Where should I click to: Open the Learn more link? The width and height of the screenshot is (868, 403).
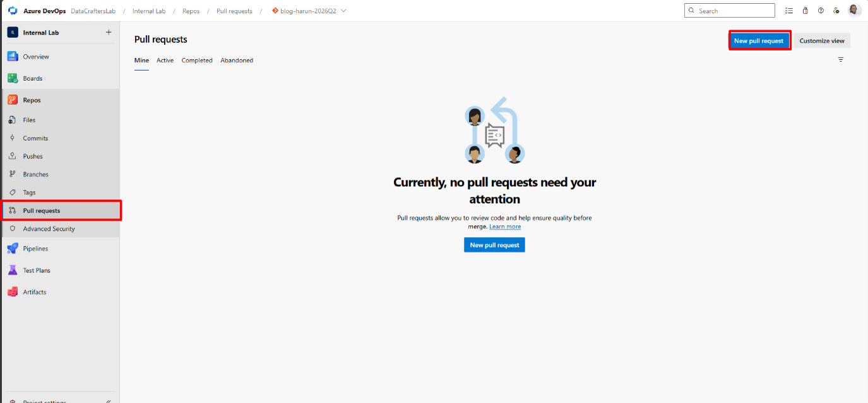pos(505,226)
